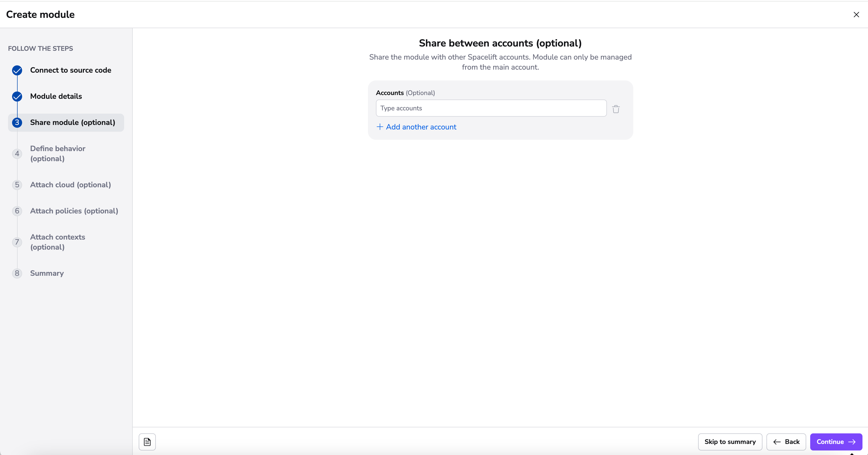Open the Module details step
868x455 pixels.
(56, 96)
